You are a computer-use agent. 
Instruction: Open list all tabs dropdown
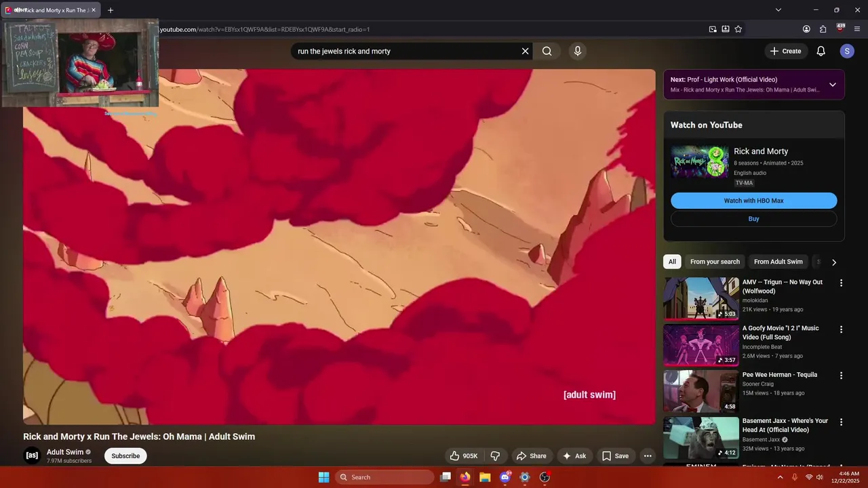pos(778,10)
